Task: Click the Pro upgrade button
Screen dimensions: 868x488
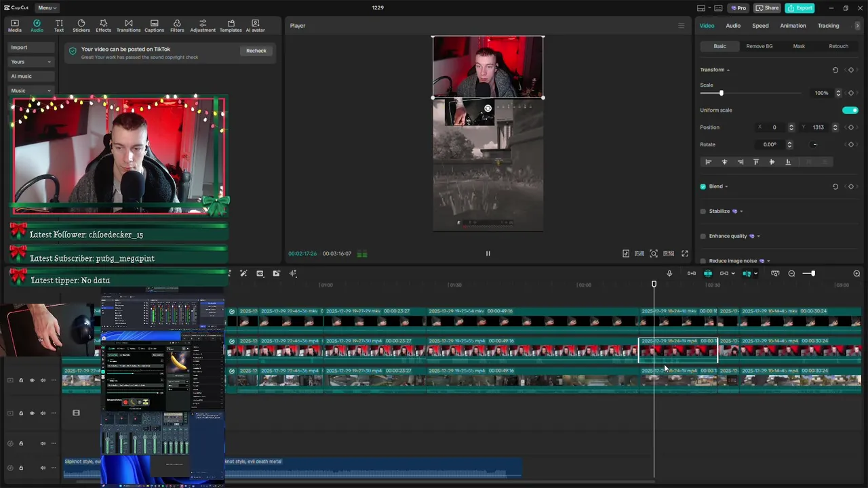Action: (x=738, y=8)
